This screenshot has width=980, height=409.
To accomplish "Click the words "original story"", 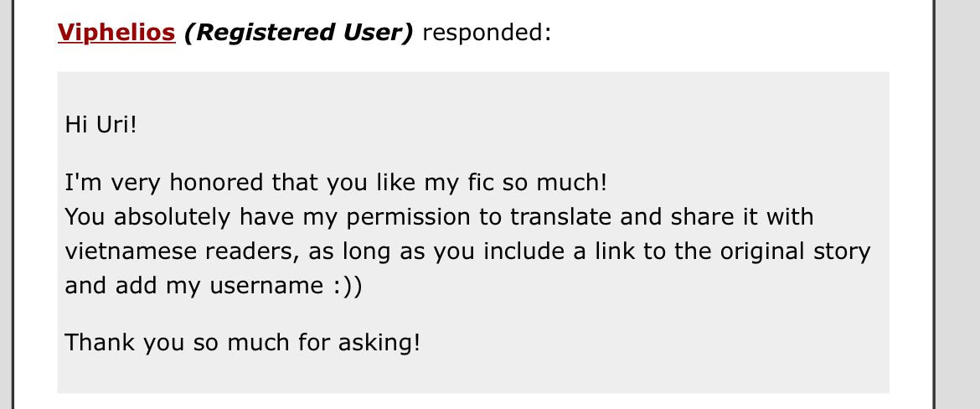I will pyautogui.click(x=795, y=252).
